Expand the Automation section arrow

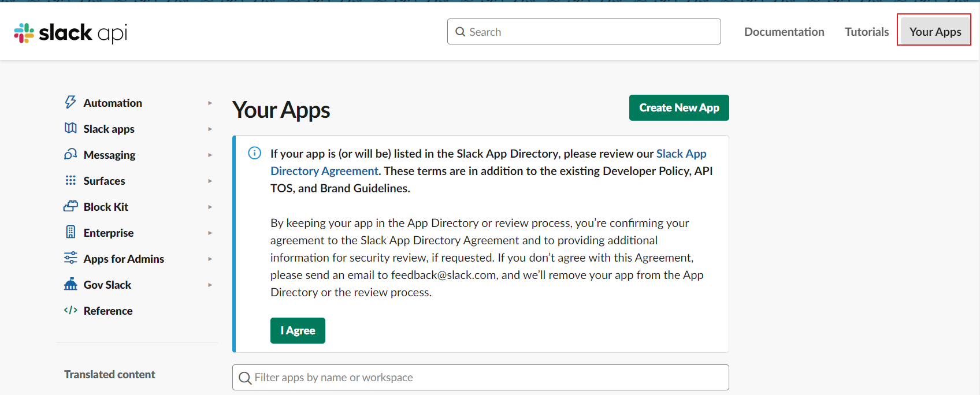click(210, 103)
